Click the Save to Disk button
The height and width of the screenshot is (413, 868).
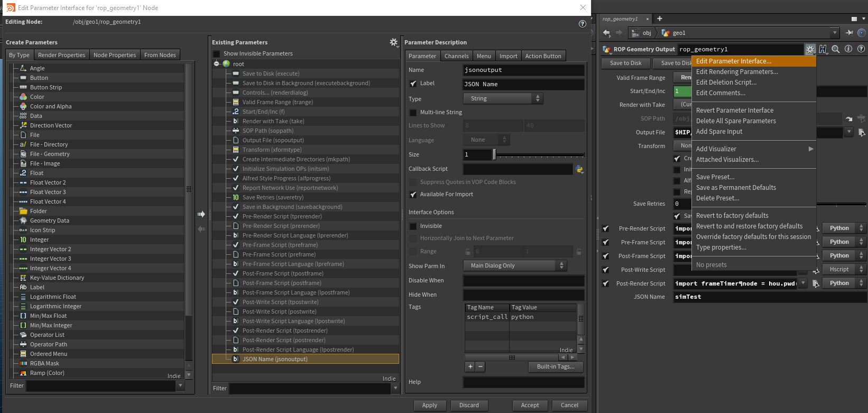point(626,63)
